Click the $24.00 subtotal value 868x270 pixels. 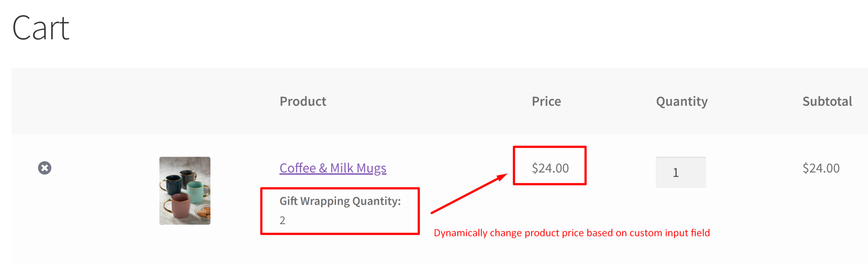tap(821, 168)
